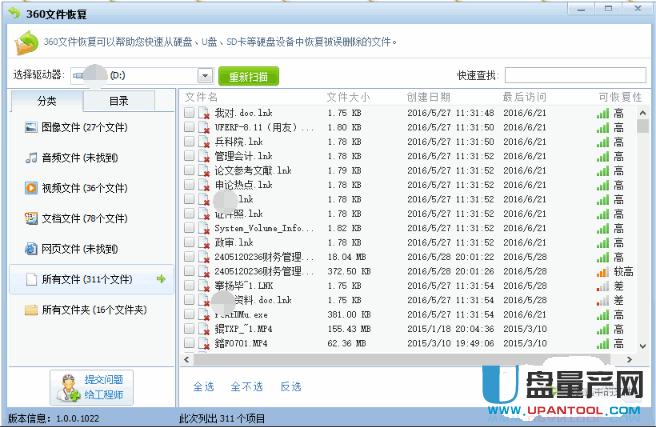Open the drive selection (D:) dropdown
This screenshot has height=427, width=656.
(205, 75)
